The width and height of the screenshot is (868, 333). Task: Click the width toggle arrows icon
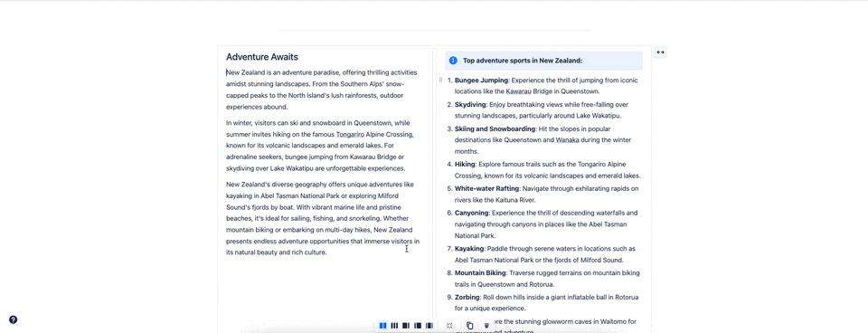660,52
